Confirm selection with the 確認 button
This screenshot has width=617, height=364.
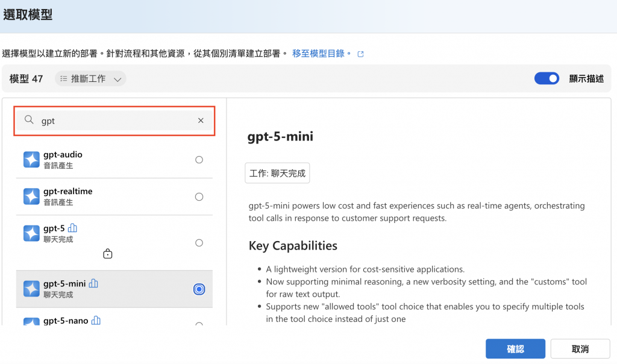tap(515, 349)
